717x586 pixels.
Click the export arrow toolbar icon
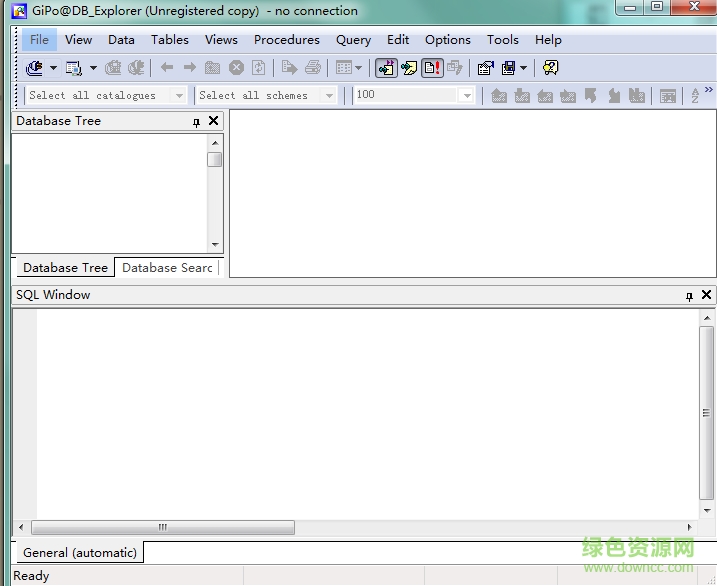coord(289,68)
